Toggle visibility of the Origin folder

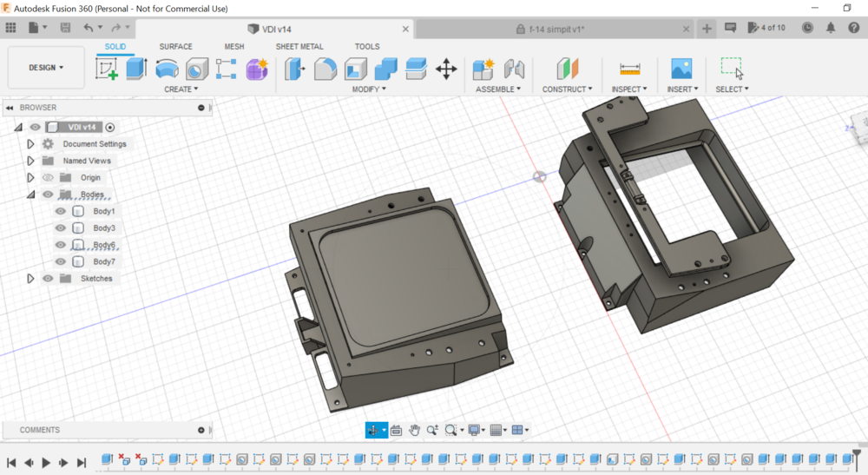pyautogui.click(x=48, y=178)
